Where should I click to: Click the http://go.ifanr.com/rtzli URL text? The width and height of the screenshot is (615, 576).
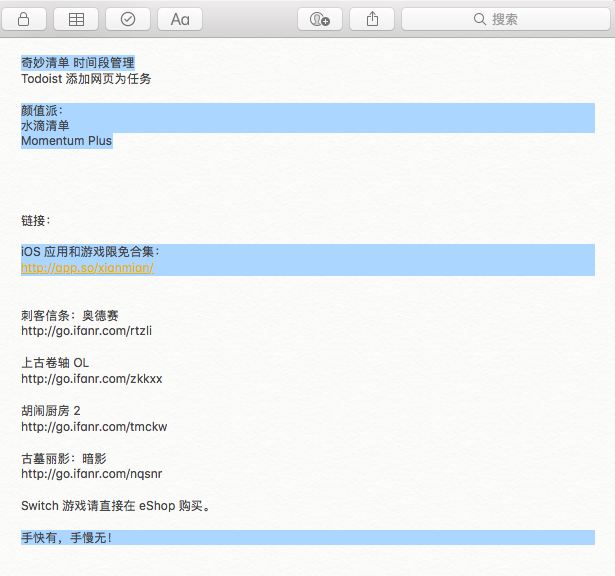tap(86, 331)
